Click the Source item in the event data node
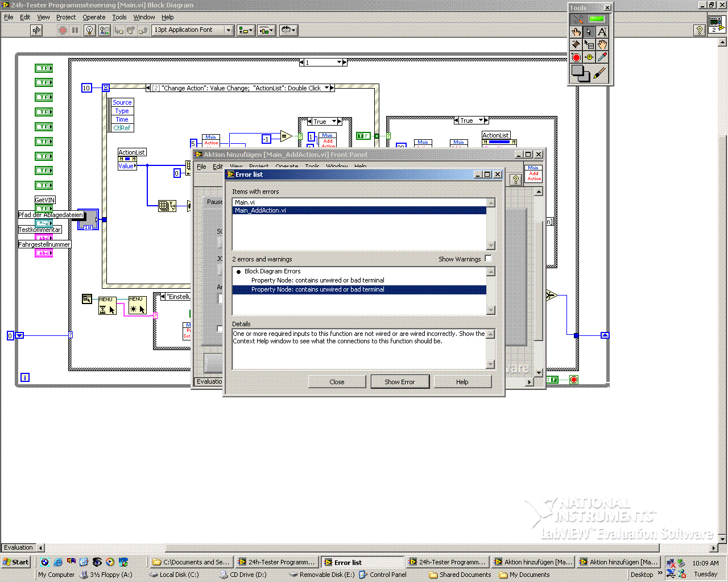The image size is (728, 582). click(122, 102)
